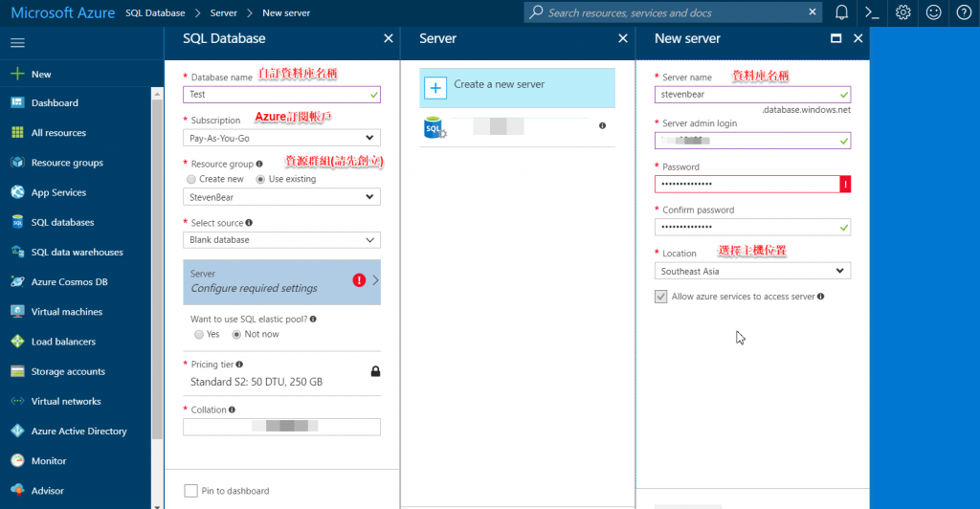
Task: Open notifications bell icon
Action: click(842, 12)
